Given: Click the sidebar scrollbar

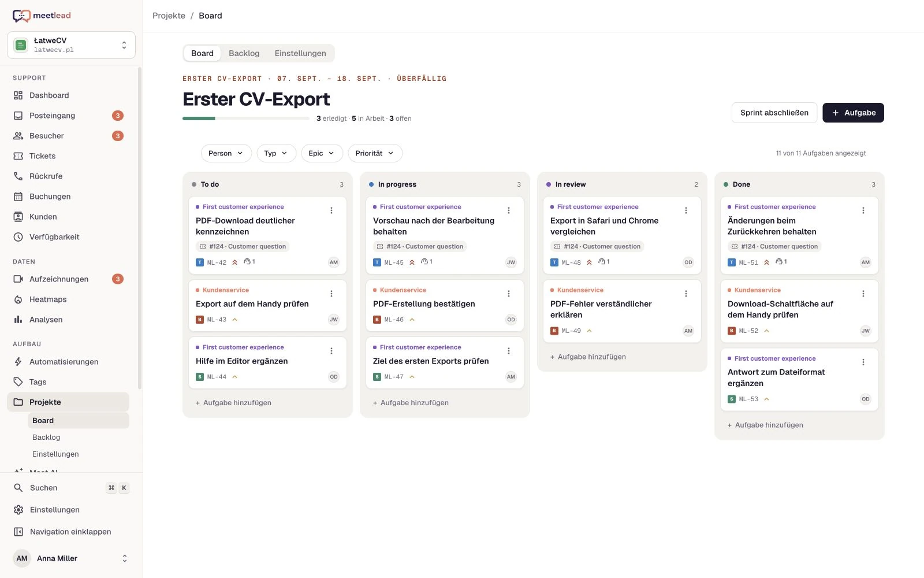Looking at the screenshot, I should coord(140,228).
